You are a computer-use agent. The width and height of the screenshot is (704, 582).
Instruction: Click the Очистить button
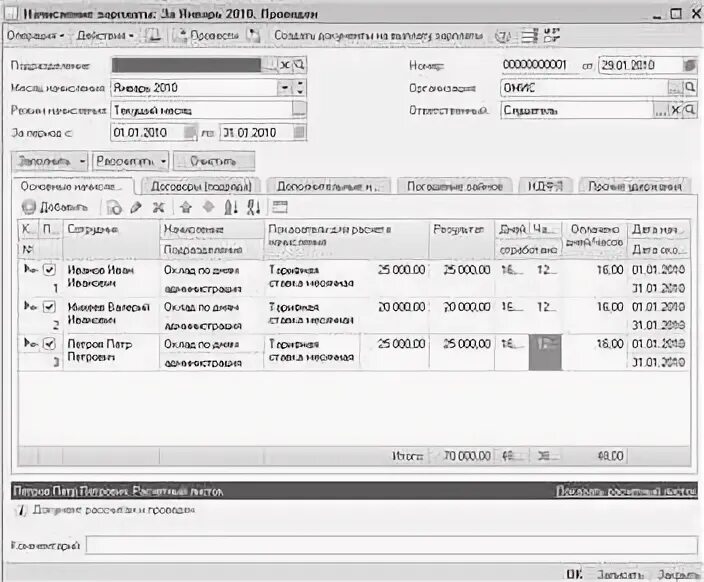214,161
